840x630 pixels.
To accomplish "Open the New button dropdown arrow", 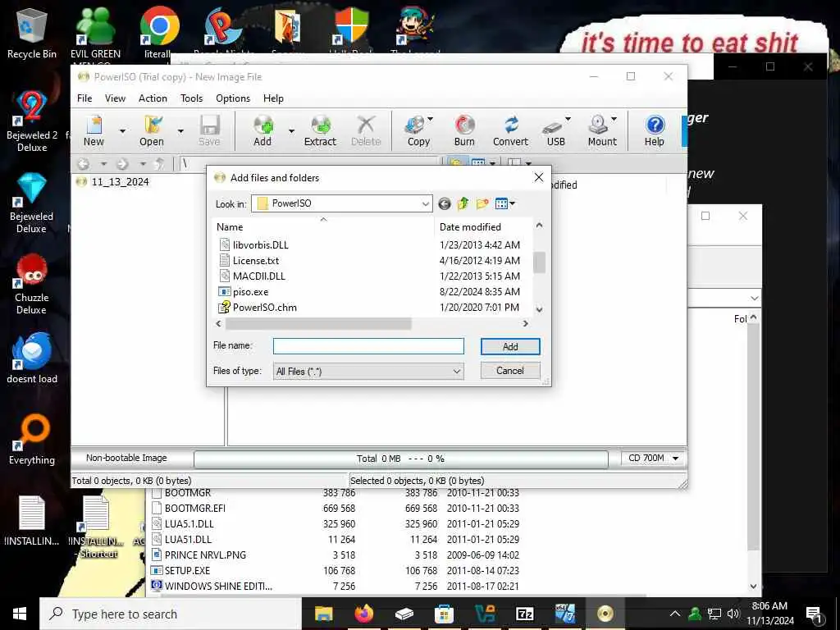I will point(123,130).
